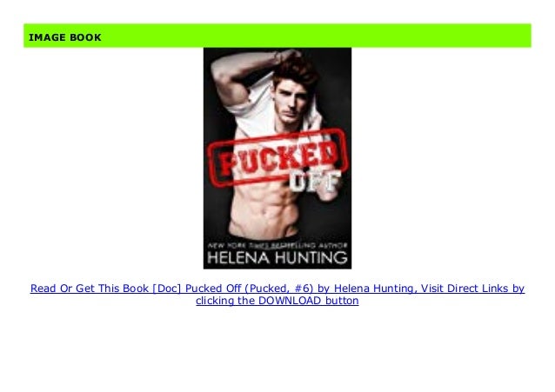This screenshot has height=392, width=555.
Task: Click the red PUCKED stamp on cover
Action: pyautogui.click(x=277, y=159)
